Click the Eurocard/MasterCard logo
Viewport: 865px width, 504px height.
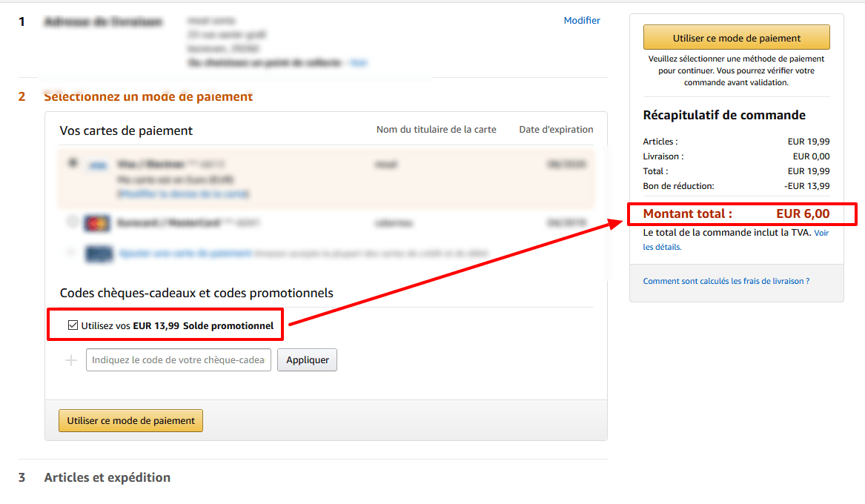[x=96, y=222]
